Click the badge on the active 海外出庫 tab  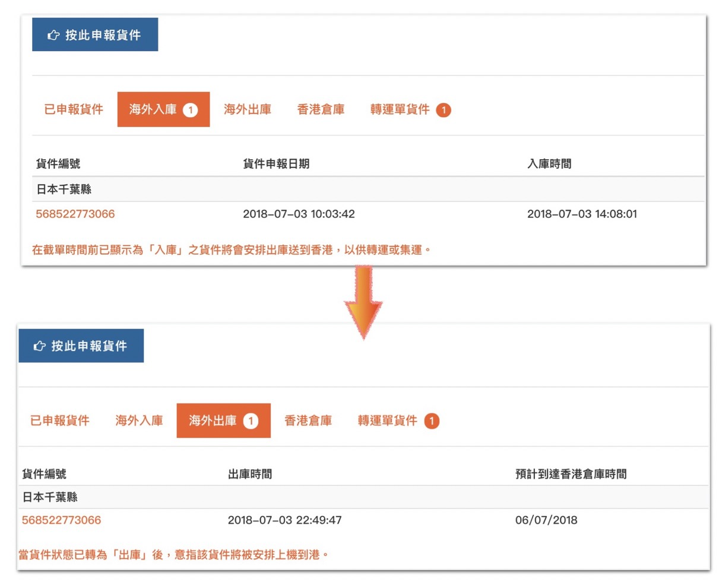(251, 421)
